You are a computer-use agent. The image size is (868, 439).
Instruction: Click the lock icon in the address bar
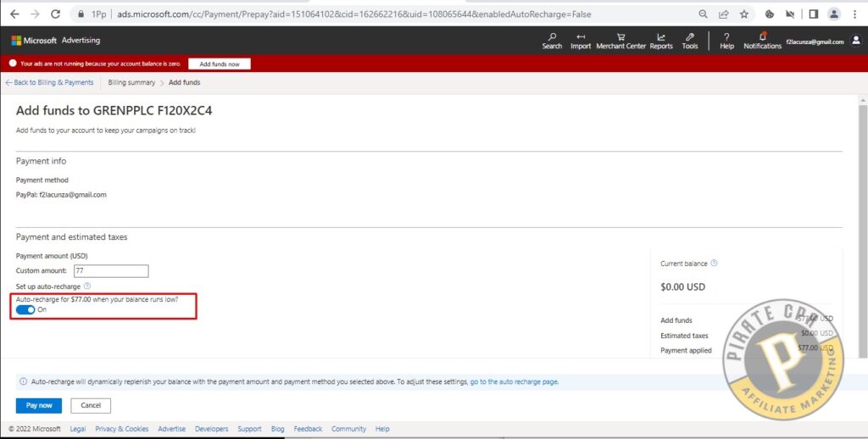click(81, 14)
